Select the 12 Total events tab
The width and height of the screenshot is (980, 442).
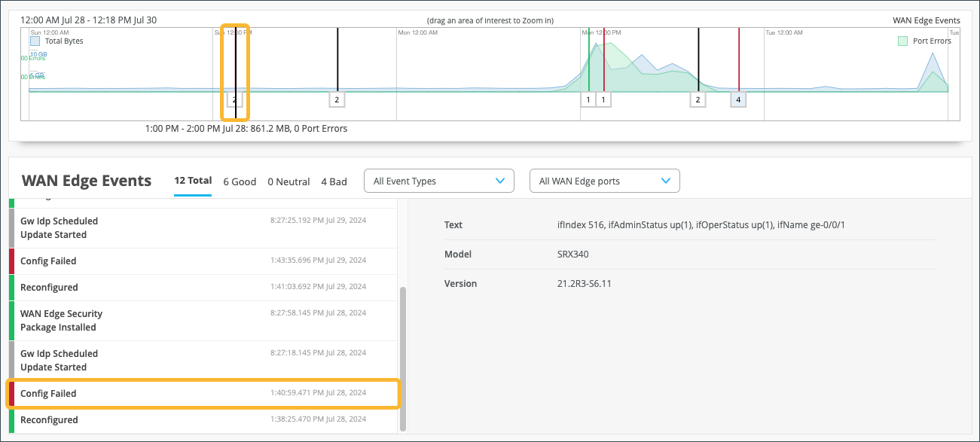click(x=192, y=181)
